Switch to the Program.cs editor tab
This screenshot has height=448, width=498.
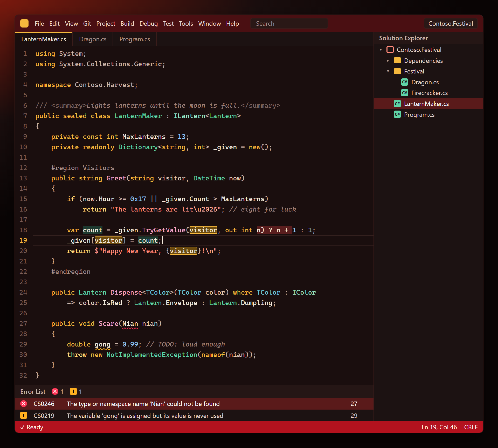click(x=135, y=39)
